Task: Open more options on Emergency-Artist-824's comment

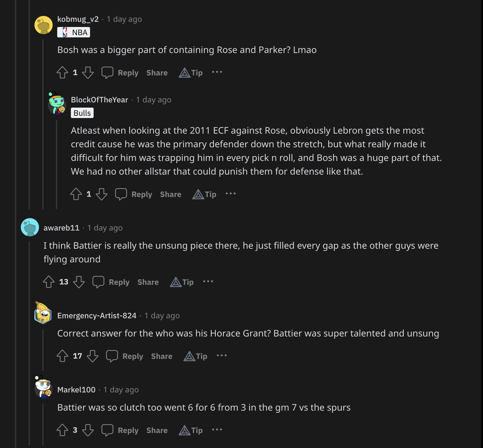Action: tap(222, 356)
